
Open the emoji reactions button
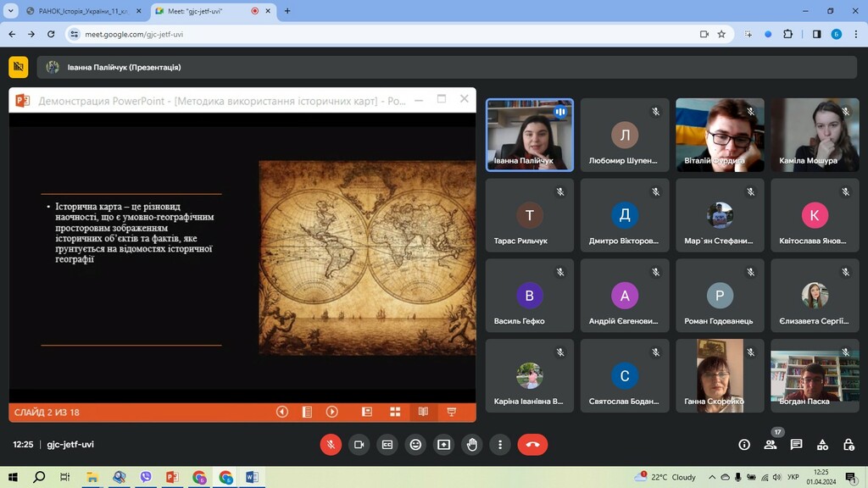point(415,444)
